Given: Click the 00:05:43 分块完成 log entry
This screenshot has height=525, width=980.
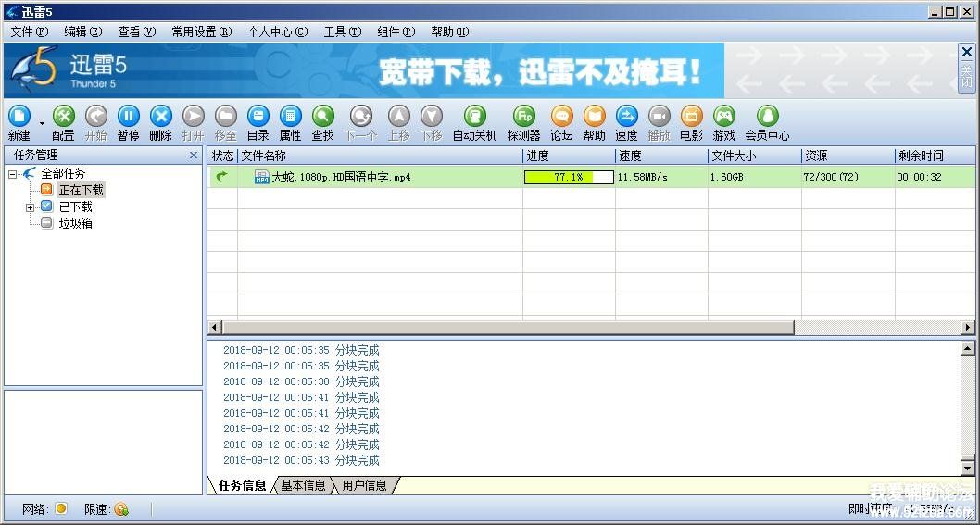Looking at the screenshot, I should 301,460.
